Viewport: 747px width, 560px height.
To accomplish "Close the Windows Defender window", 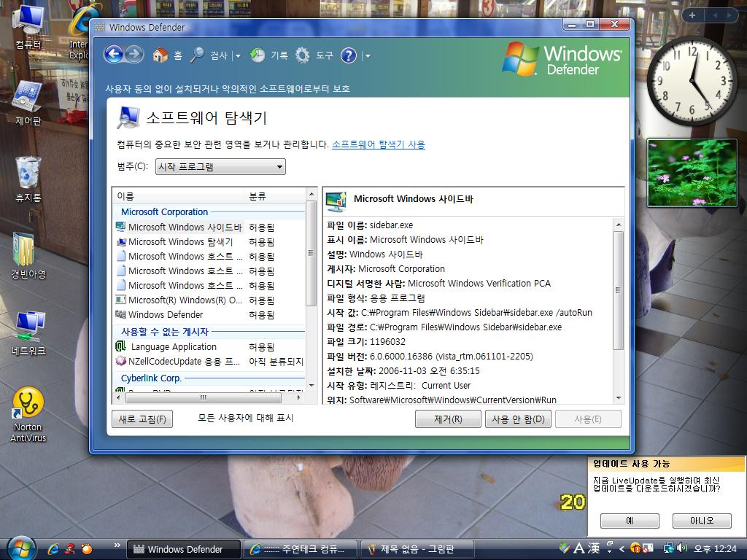I will click(614, 24).
